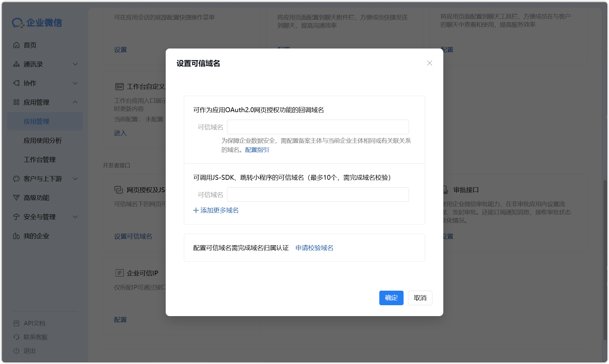Open 高级功能 using its funnel icon

coord(16,198)
